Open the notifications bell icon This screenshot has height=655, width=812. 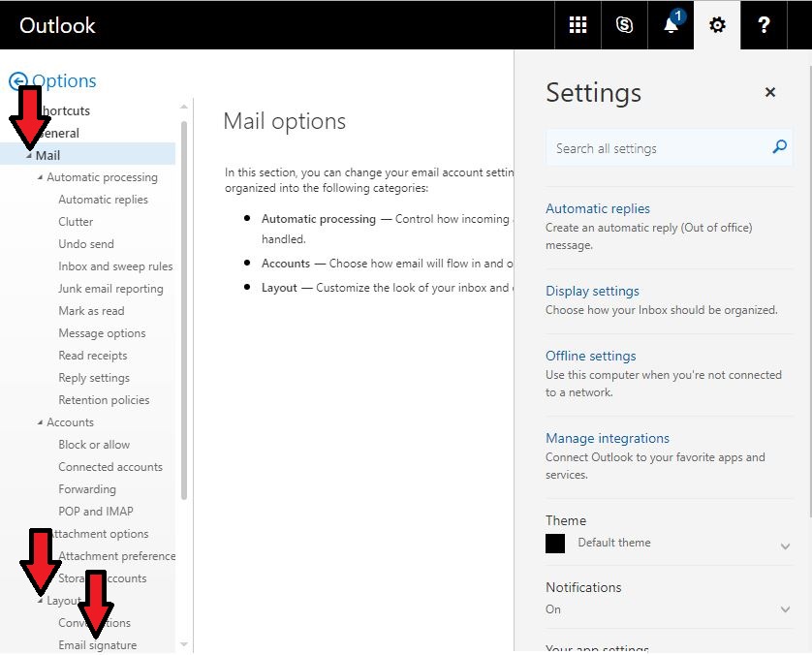(x=671, y=25)
